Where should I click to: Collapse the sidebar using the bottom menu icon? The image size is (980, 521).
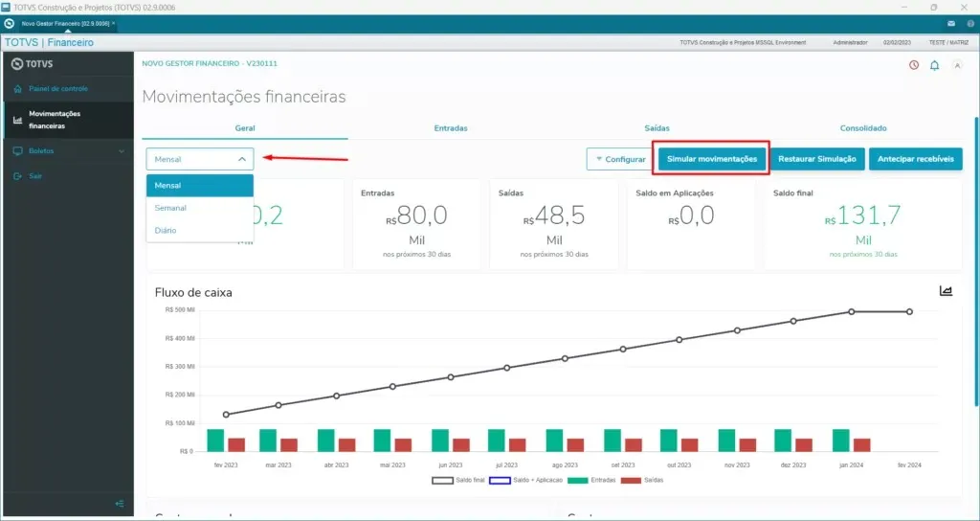pyautogui.click(x=119, y=504)
